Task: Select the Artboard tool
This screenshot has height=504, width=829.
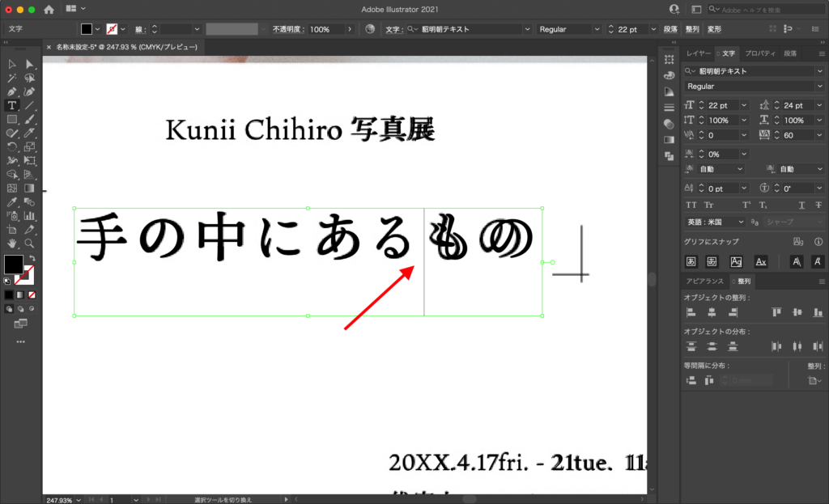Action: click(x=11, y=229)
